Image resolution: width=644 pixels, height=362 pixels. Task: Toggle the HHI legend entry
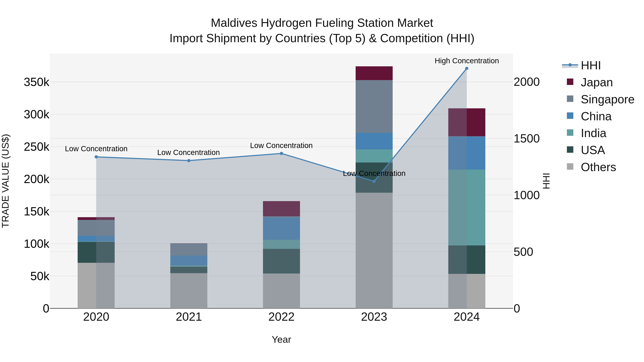point(582,65)
